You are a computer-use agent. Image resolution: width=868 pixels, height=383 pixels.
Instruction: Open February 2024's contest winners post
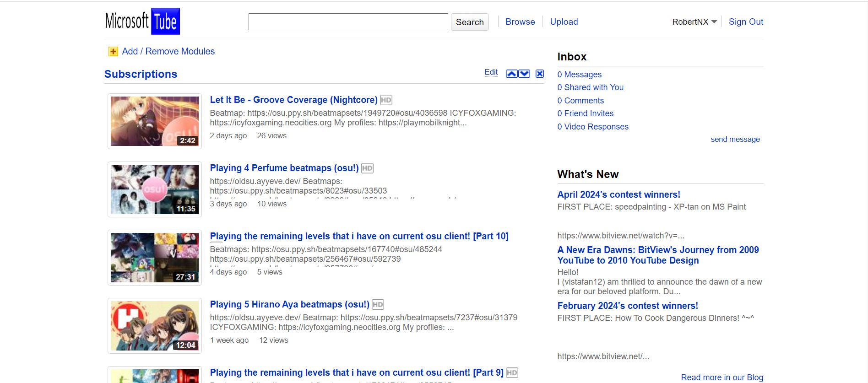click(x=627, y=306)
